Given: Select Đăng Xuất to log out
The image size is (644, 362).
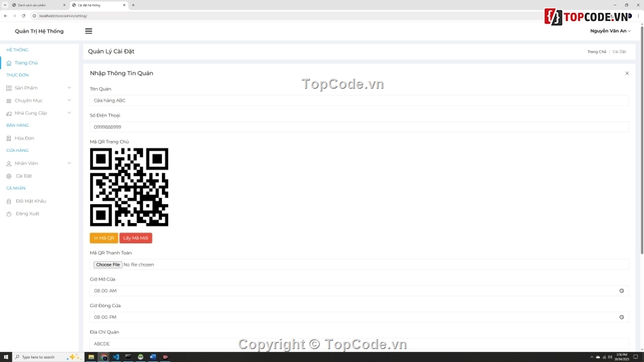Looking at the screenshot, I should point(27,214).
